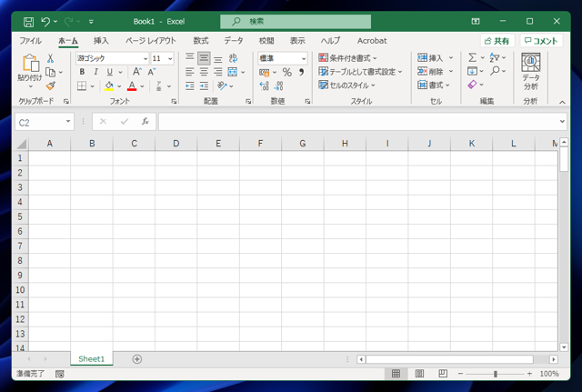Apply red font color A
582x392 pixels.
(132, 86)
